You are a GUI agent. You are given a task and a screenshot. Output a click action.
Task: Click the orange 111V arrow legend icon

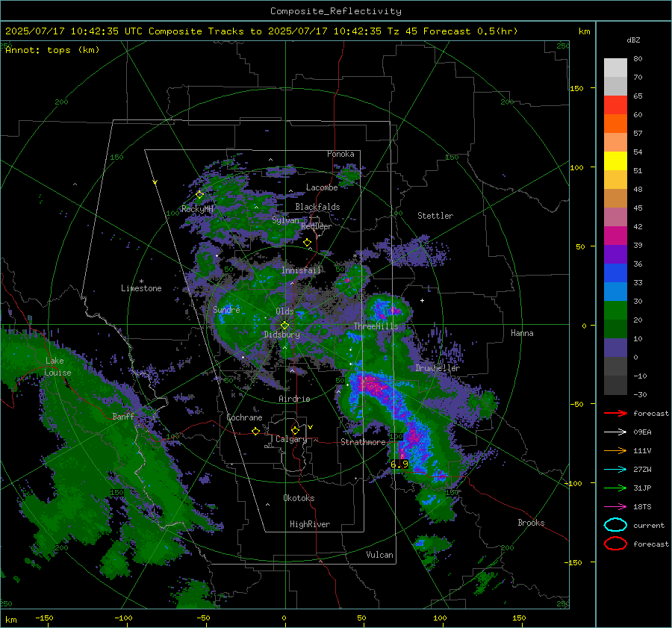[x=615, y=450]
